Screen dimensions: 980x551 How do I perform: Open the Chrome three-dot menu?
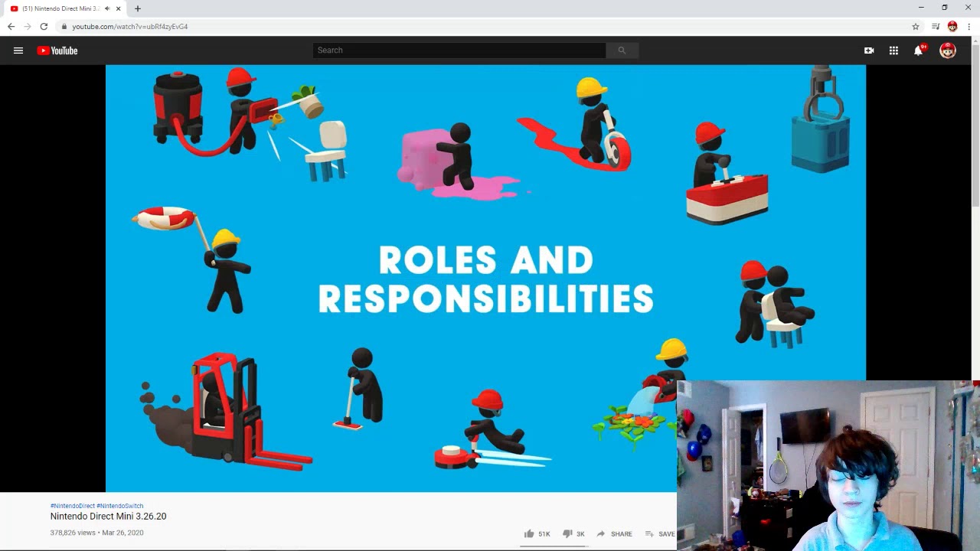pos(969,26)
